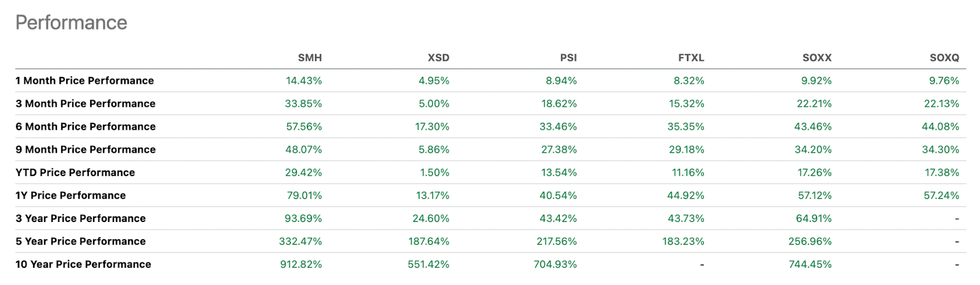980x285 pixels.
Task: Click the SMH column header
Action: [x=309, y=57]
